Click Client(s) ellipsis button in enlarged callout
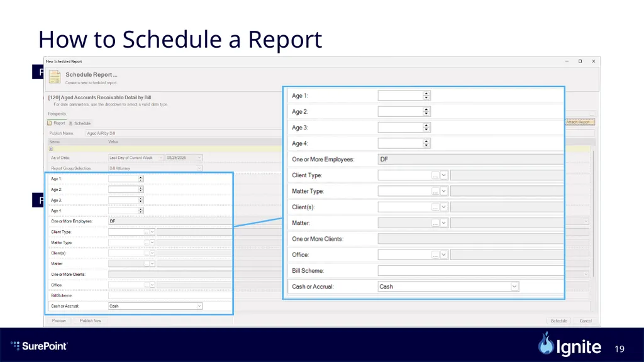The width and height of the screenshot is (644, 362). click(x=435, y=207)
